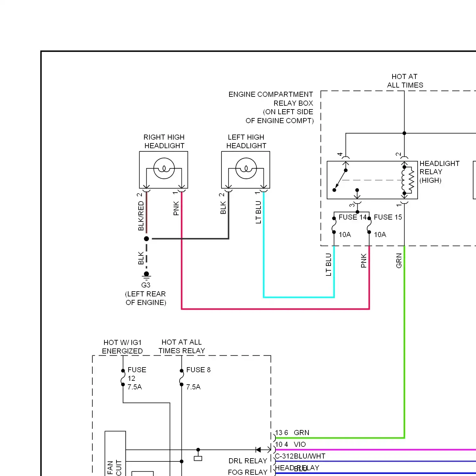Click the Fuse 12 fuse symbol

[123, 378]
